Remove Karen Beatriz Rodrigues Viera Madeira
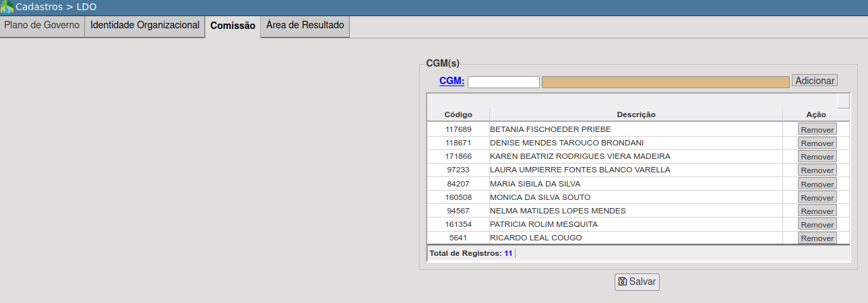This screenshot has width=868, height=303. 817,157
